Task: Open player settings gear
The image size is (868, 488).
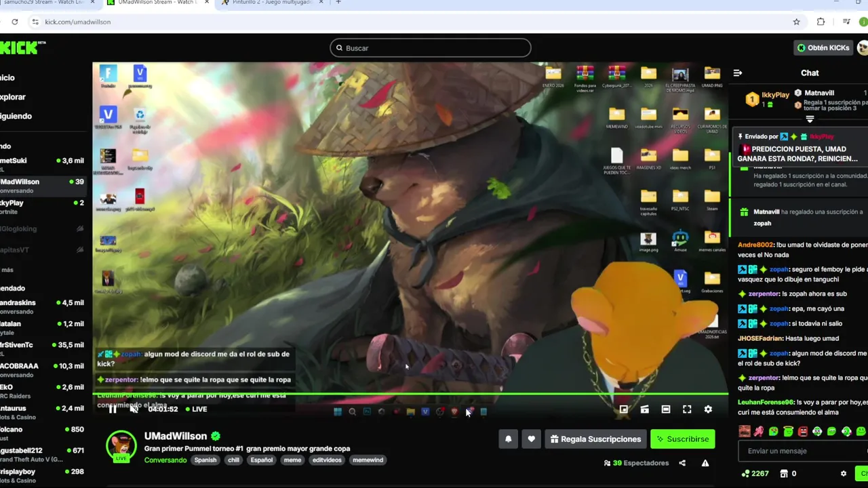Action: pyautogui.click(x=708, y=409)
